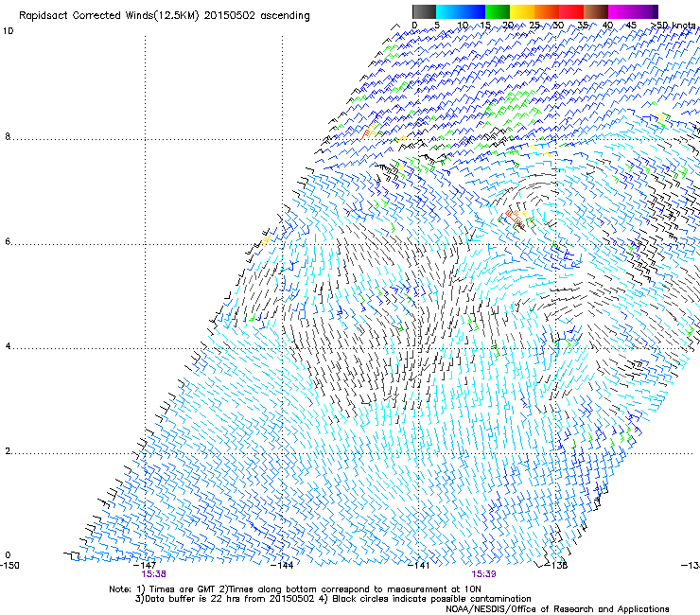Click the latitude label 4

pyautogui.click(x=8, y=346)
